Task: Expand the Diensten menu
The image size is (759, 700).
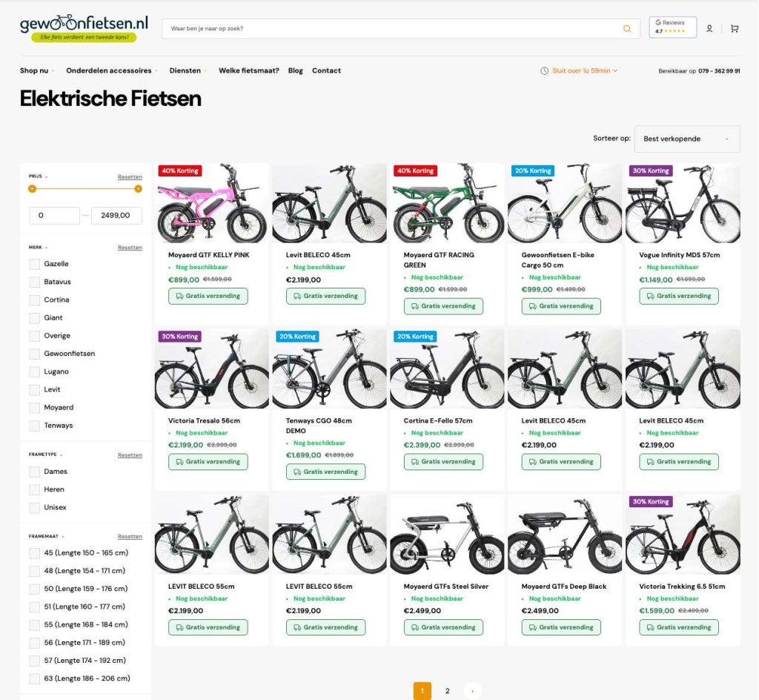Action: point(188,70)
